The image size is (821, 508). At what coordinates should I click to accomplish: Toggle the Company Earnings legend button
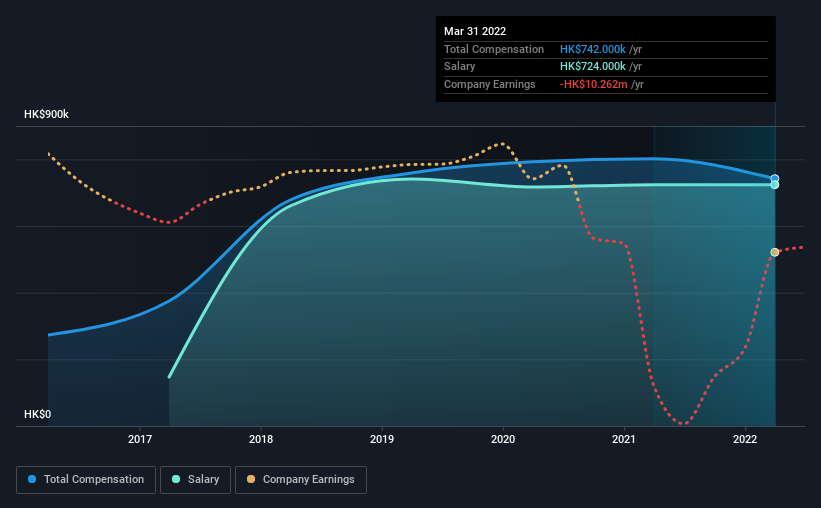(301, 480)
